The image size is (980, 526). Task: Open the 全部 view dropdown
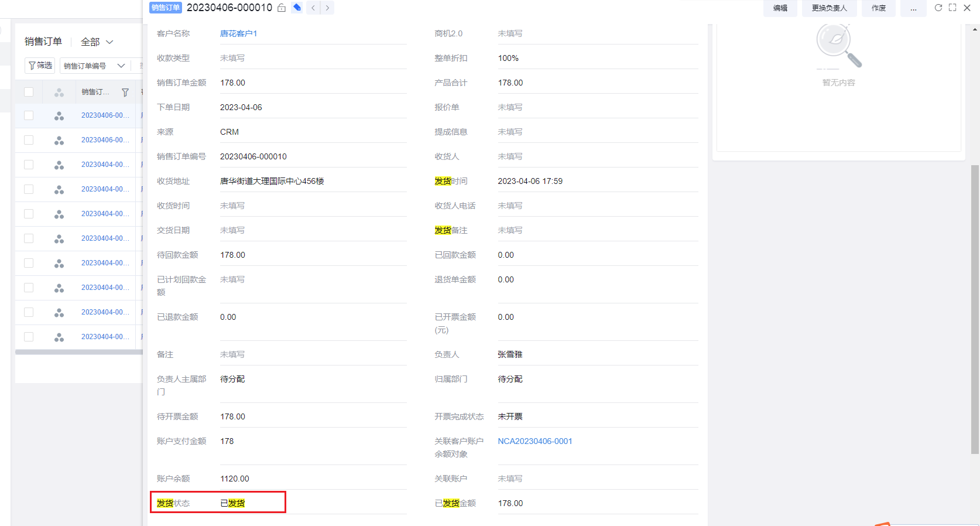[x=97, y=42]
